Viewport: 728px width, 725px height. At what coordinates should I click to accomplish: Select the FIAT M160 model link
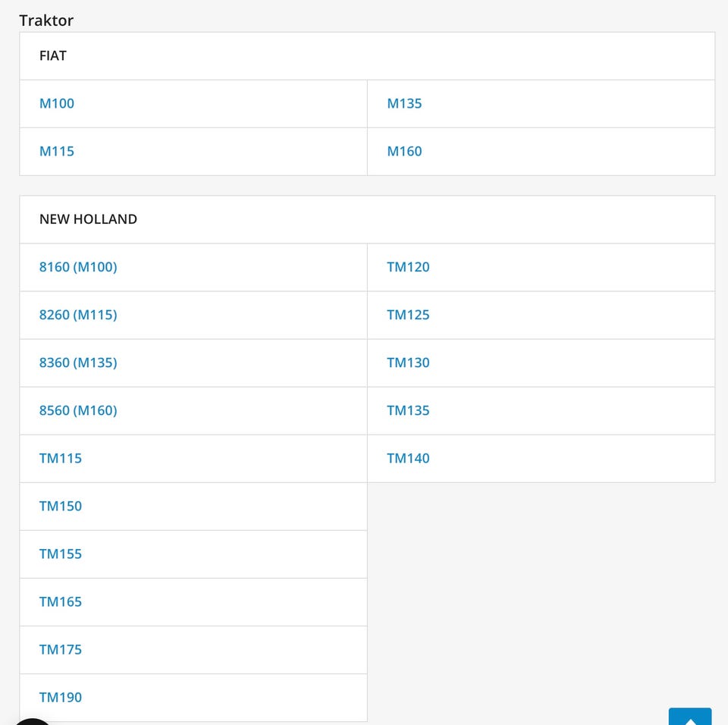[404, 152]
